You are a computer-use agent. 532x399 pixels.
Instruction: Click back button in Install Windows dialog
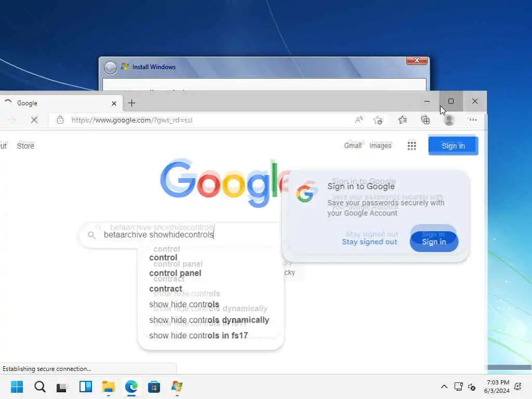[x=110, y=67]
